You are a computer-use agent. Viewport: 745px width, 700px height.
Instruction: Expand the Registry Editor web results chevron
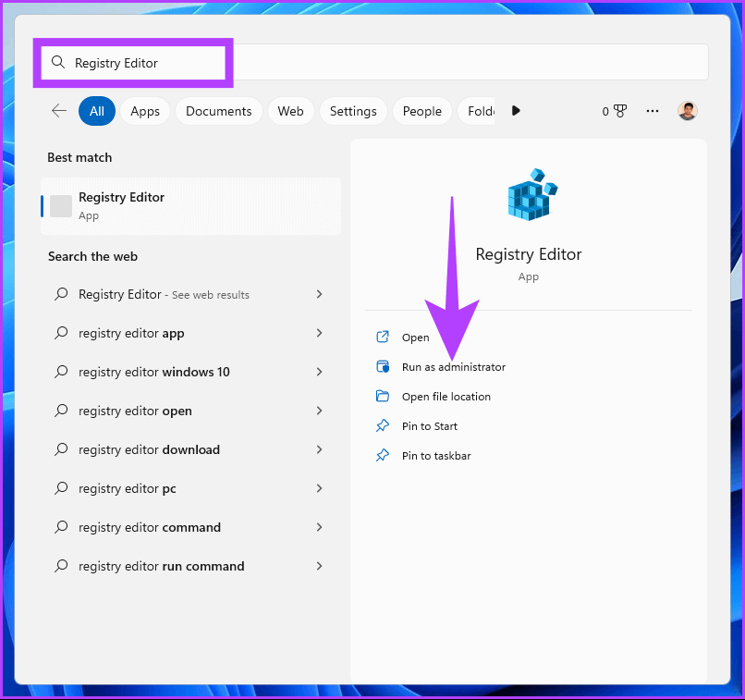(x=319, y=294)
